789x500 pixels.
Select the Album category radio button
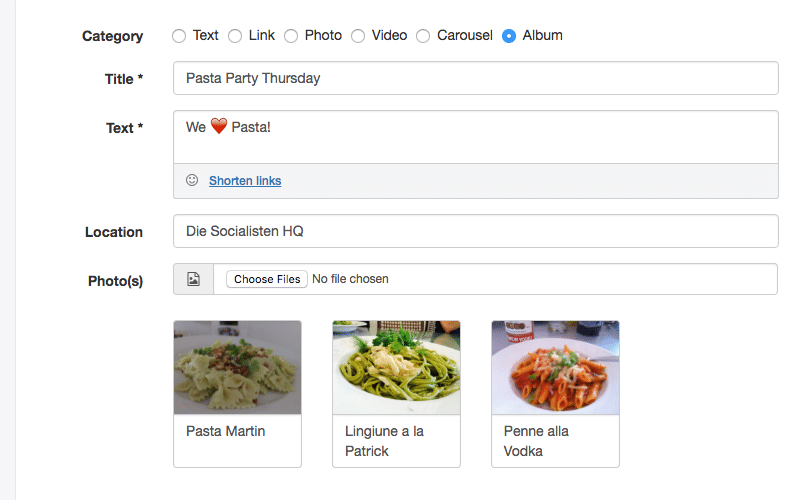(509, 36)
